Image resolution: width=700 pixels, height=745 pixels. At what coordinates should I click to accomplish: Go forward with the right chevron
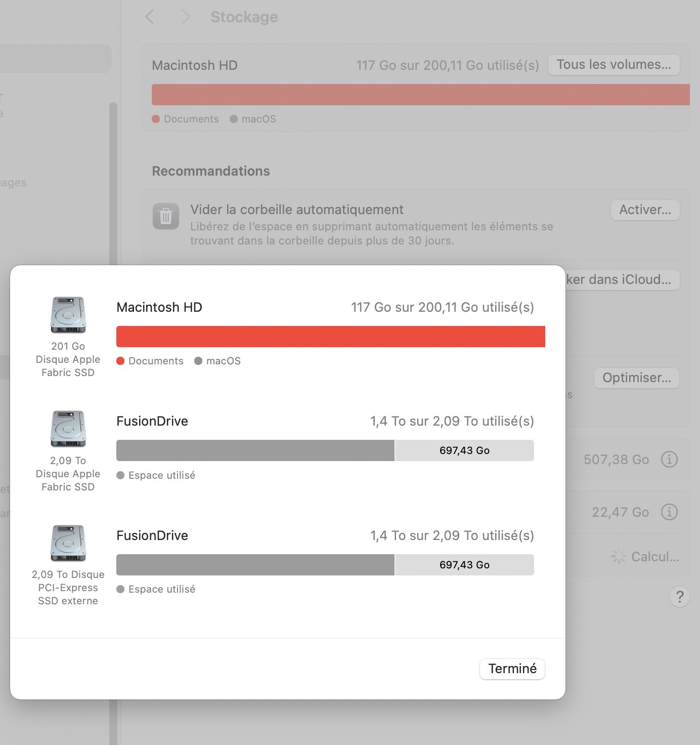coord(186,17)
